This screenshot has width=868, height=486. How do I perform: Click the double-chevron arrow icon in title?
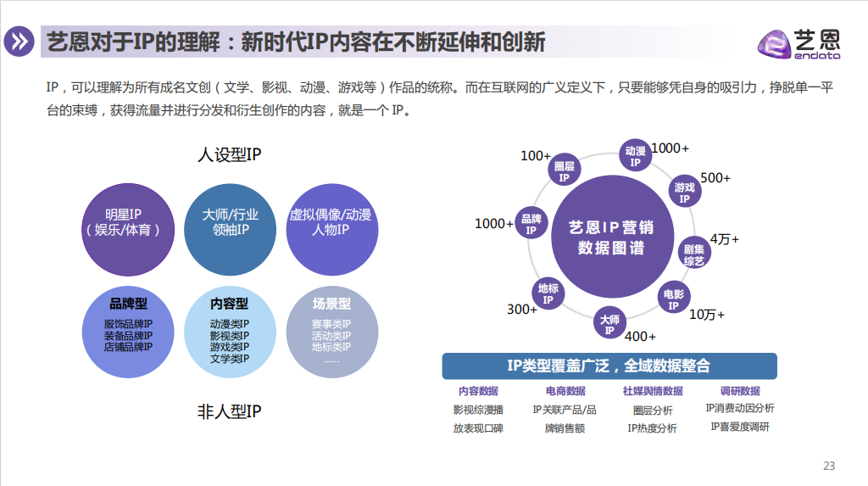click(19, 42)
